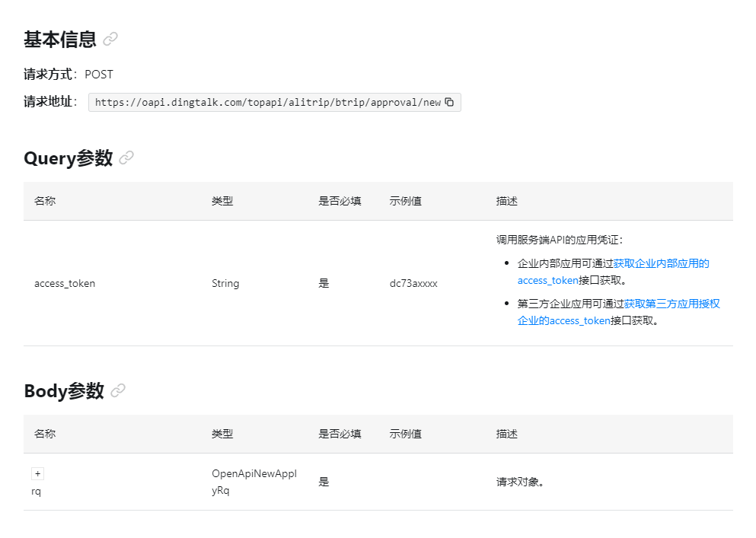Viewport: 756px width, 538px height.
Task: Click the anchor link icon beside 基本信息
Action: [x=110, y=39]
